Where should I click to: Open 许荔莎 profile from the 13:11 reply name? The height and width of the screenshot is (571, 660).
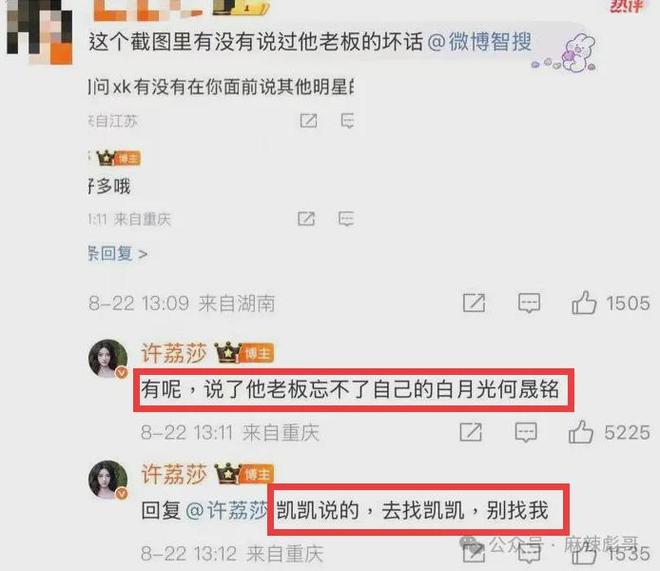(174, 353)
